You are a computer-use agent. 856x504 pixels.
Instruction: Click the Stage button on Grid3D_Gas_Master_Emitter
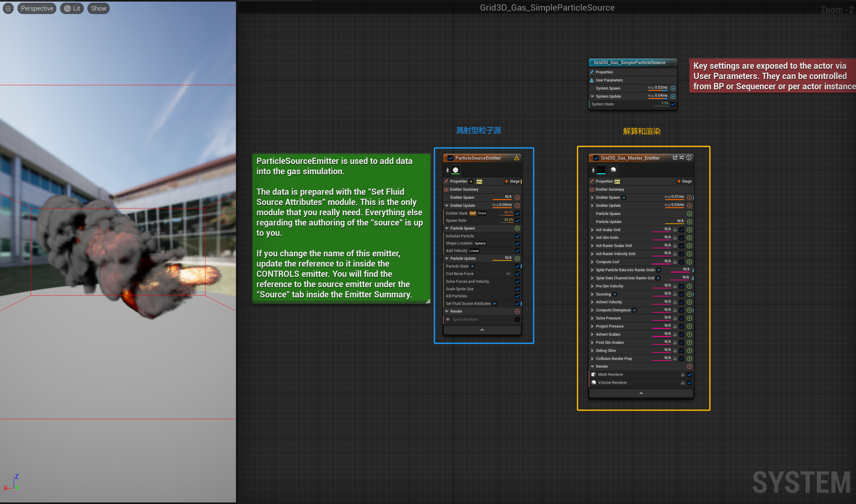[684, 181]
